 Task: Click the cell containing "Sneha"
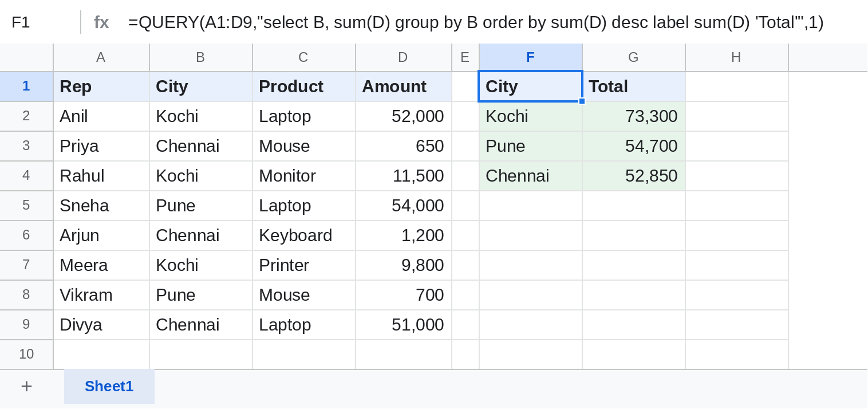[x=101, y=206]
